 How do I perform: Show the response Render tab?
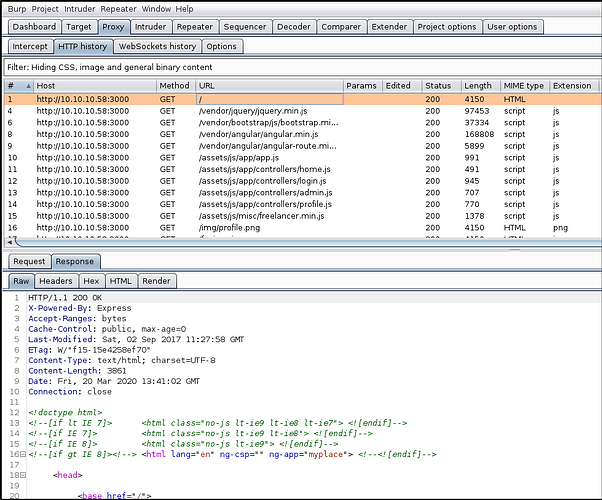pyautogui.click(x=156, y=281)
